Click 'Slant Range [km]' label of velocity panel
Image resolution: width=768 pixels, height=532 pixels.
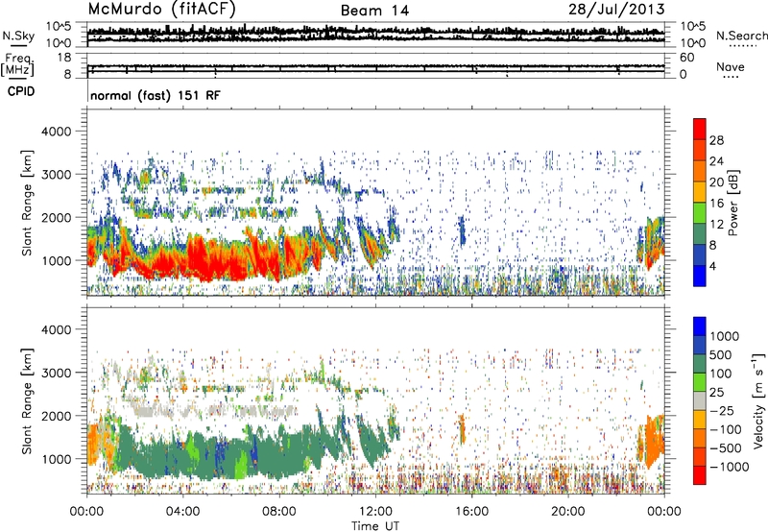click(27, 401)
